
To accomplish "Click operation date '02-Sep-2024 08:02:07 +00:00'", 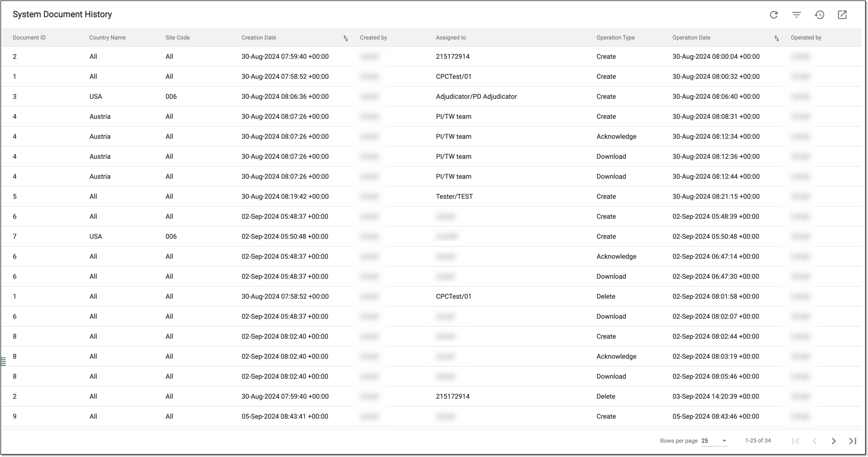I will pos(716,316).
